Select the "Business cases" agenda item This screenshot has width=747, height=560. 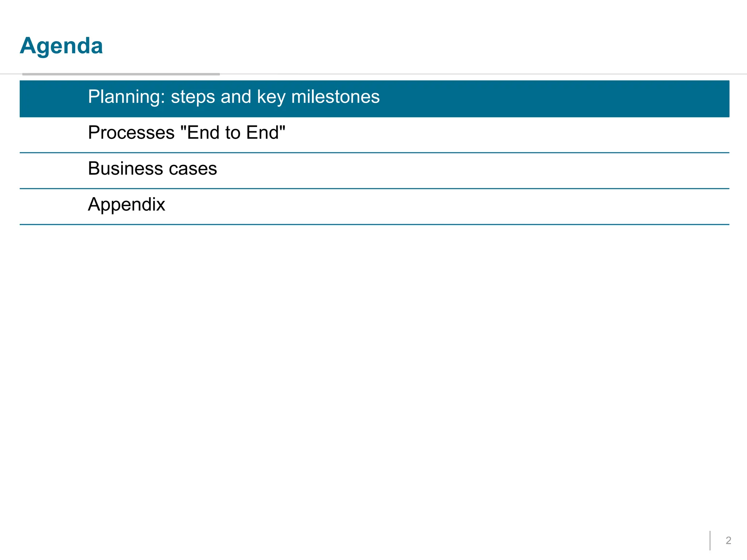click(374, 170)
